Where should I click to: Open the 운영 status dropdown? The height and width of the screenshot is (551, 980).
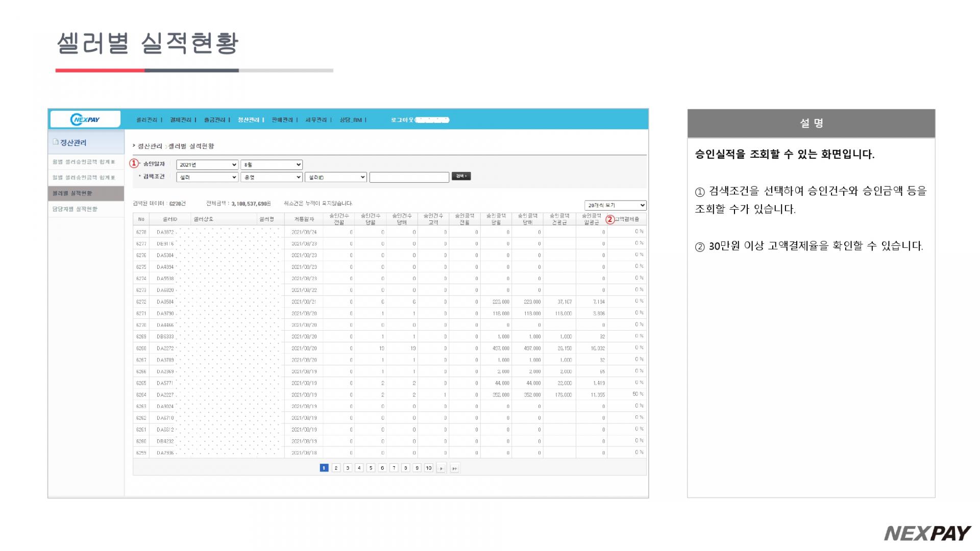pyautogui.click(x=271, y=177)
